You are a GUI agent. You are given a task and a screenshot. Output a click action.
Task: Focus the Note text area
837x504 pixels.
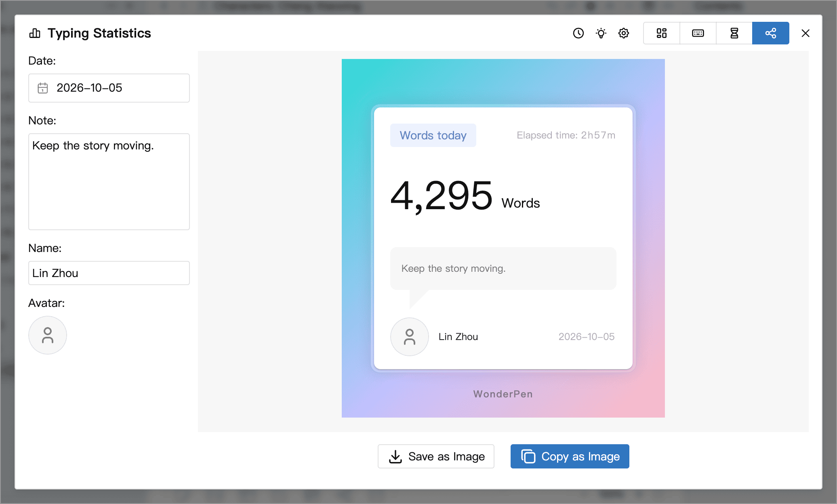coord(109,182)
